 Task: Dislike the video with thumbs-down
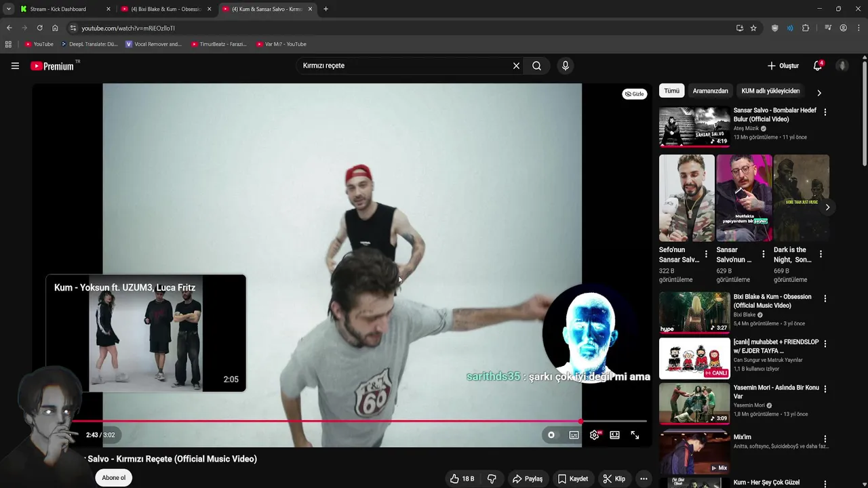pos(492,479)
